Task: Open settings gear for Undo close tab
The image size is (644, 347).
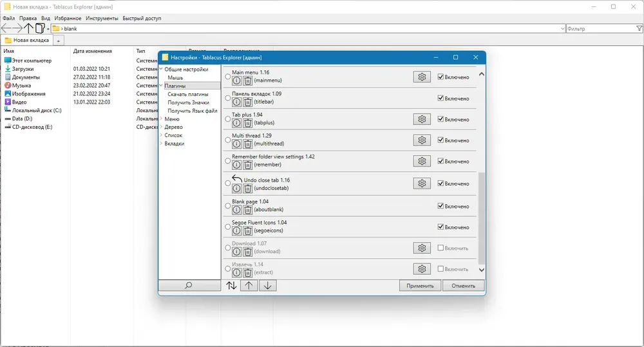Action: pos(422,183)
